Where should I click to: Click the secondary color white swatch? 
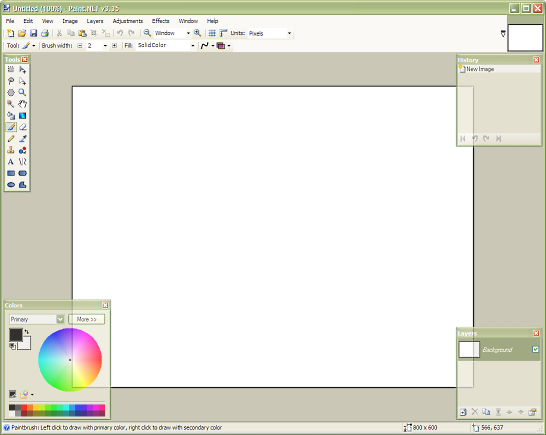[x=26, y=344]
